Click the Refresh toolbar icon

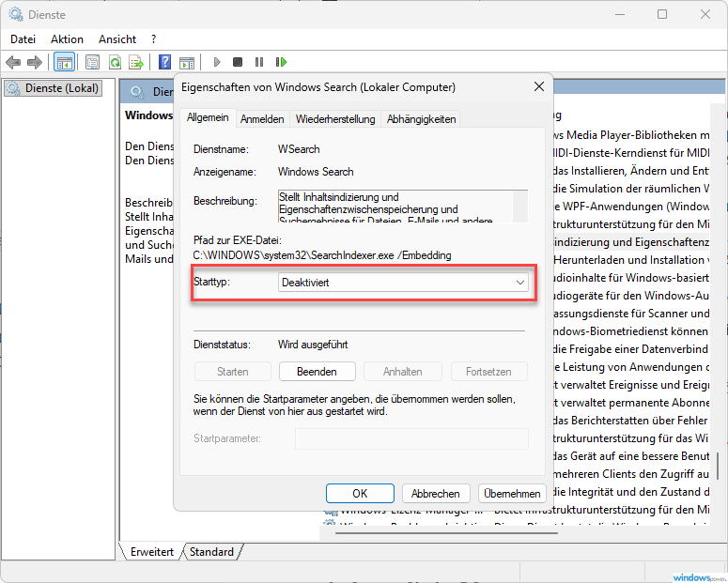click(x=115, y=62)
